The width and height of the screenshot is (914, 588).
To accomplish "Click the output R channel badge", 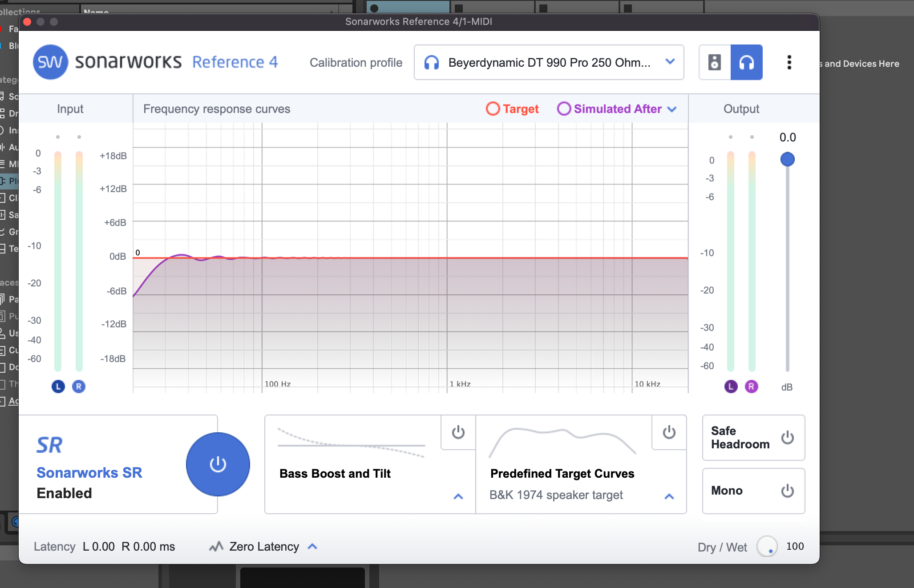I will (x=751, y=387).
